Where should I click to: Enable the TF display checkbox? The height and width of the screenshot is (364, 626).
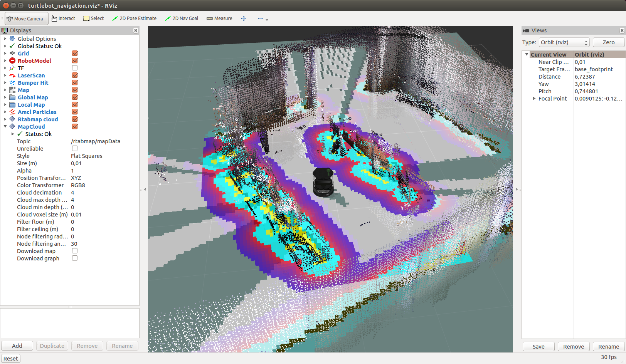(75, 68)
